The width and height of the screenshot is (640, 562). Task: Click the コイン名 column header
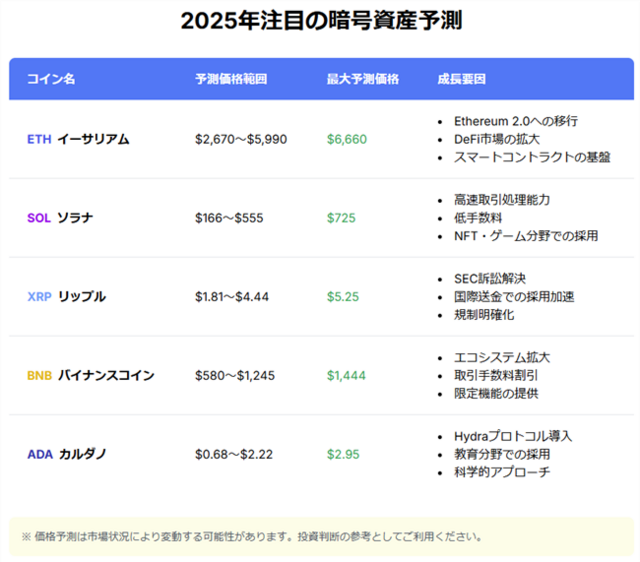coord(51,79)
